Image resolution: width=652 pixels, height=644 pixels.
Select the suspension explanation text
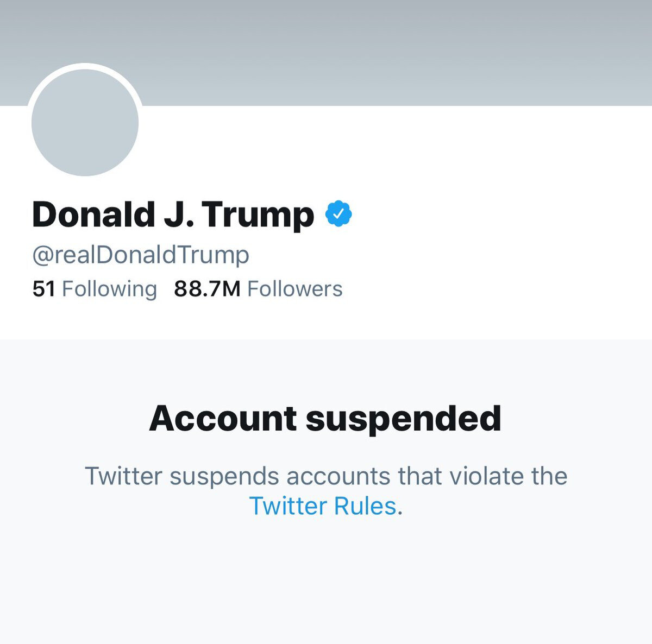tap(325, 477)
